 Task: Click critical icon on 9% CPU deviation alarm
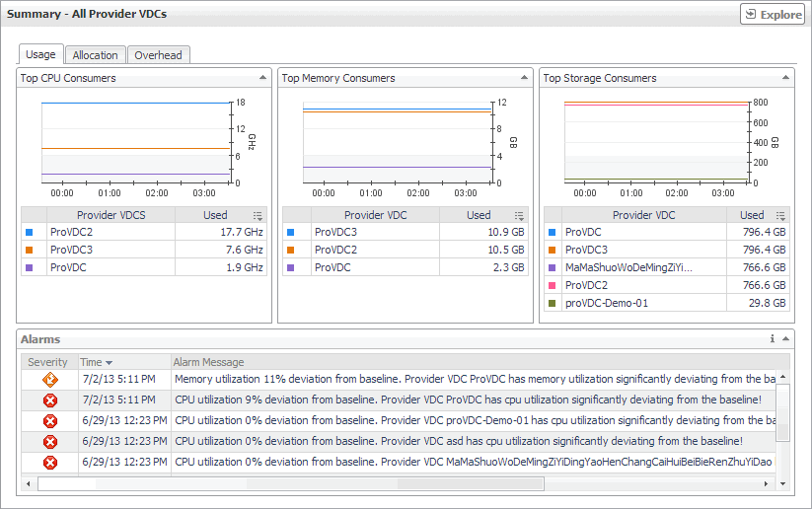(x=49, y=400)
